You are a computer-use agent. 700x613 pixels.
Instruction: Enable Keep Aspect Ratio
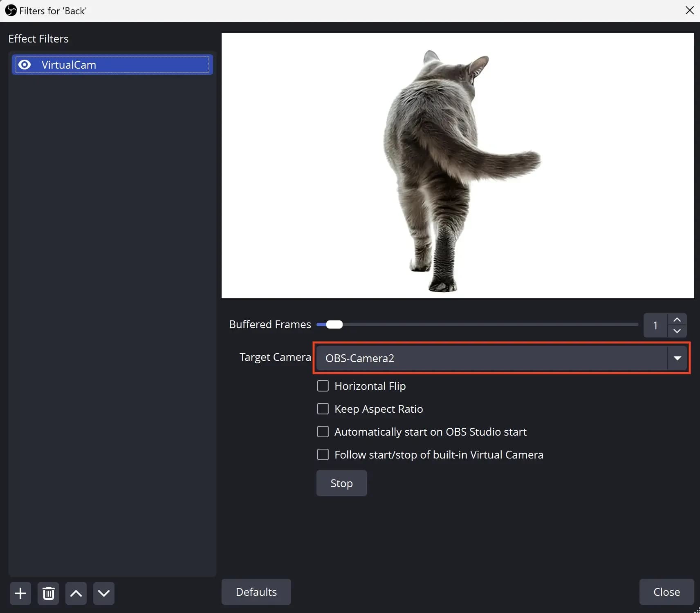[x=323, y=408]
